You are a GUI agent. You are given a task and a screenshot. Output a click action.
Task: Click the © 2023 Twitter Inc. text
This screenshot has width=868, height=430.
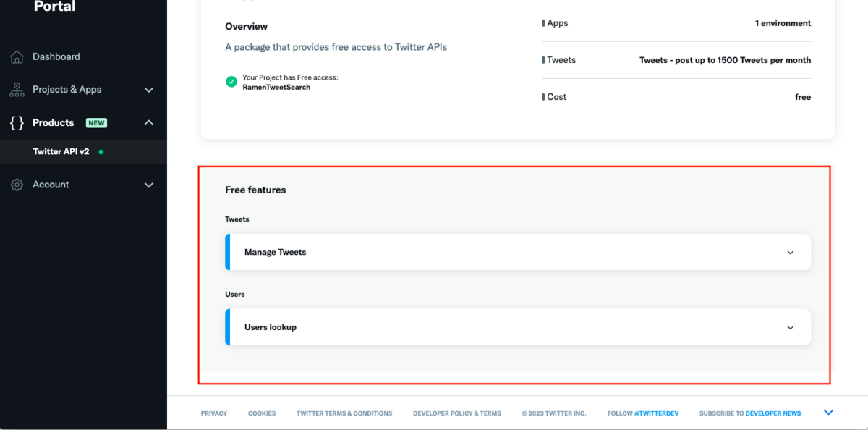(554, 413)
